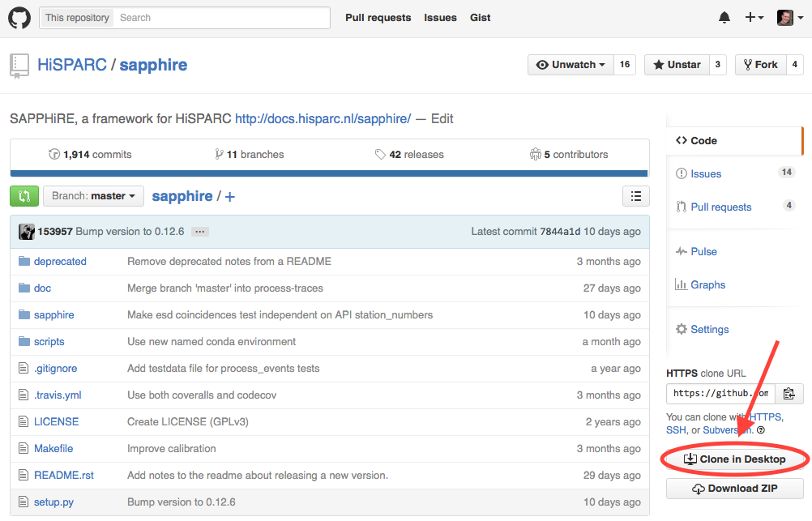Switch clone URL to SSH
Screen dimensions: 812x521
(x=676, y=430)
